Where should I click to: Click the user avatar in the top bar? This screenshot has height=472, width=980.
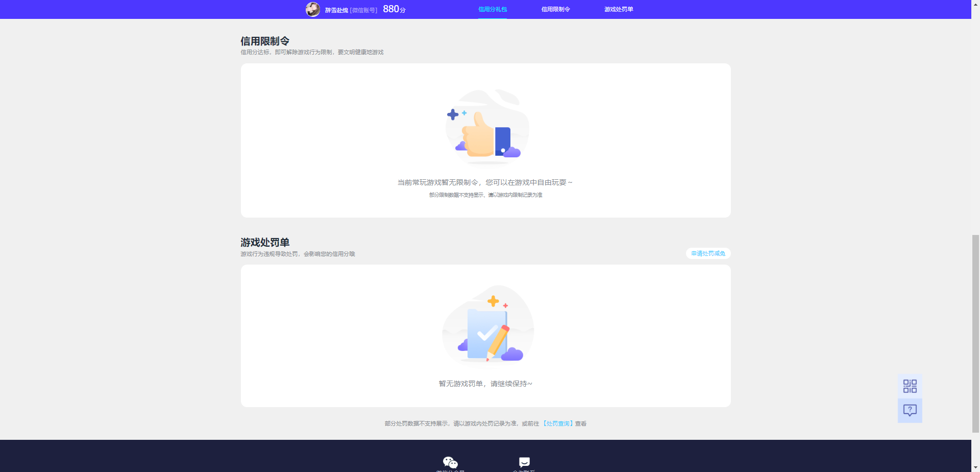coord(312,9)
